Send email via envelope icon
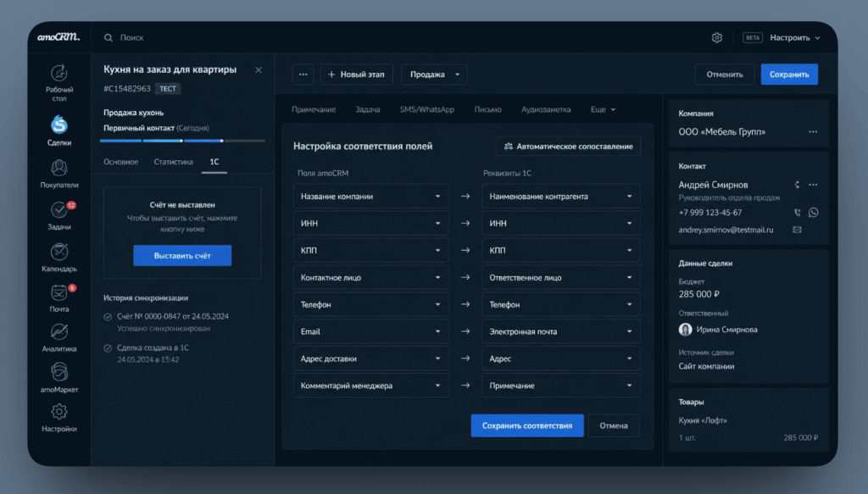 [x=797, y=230]
